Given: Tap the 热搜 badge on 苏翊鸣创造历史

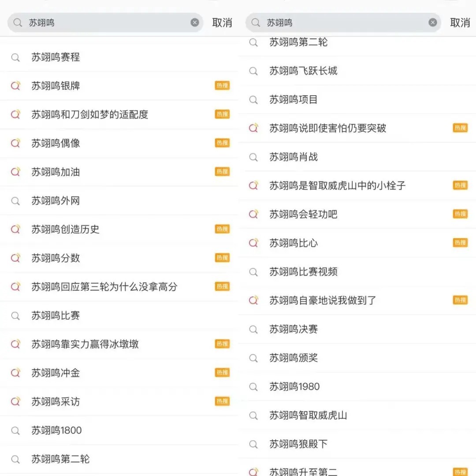Looking at the screenshot, I should click(222, 229).
